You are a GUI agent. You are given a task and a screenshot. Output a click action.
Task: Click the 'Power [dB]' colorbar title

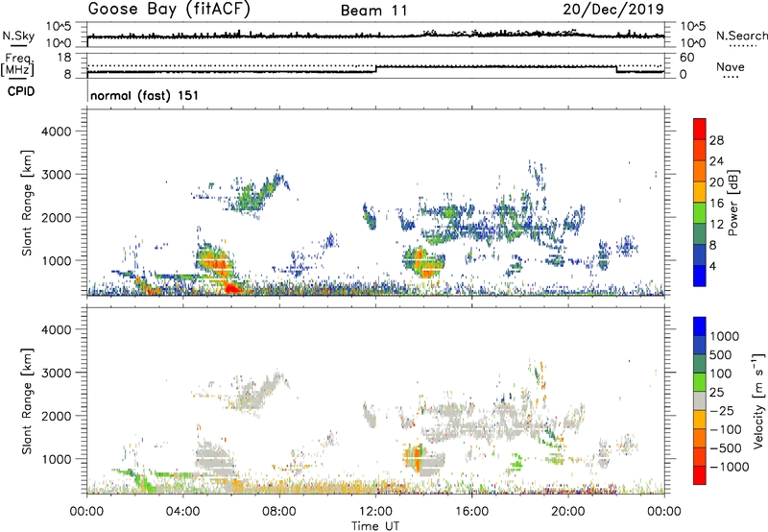[x=733, y=203]
